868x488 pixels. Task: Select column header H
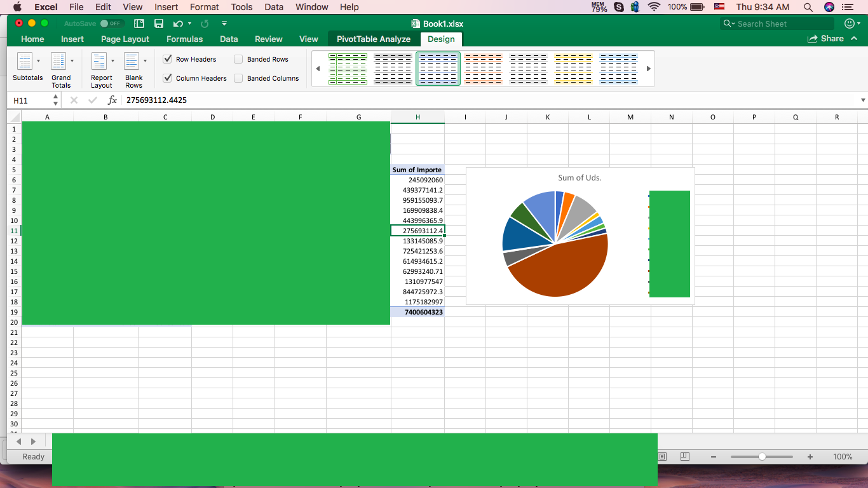[417, 117]
